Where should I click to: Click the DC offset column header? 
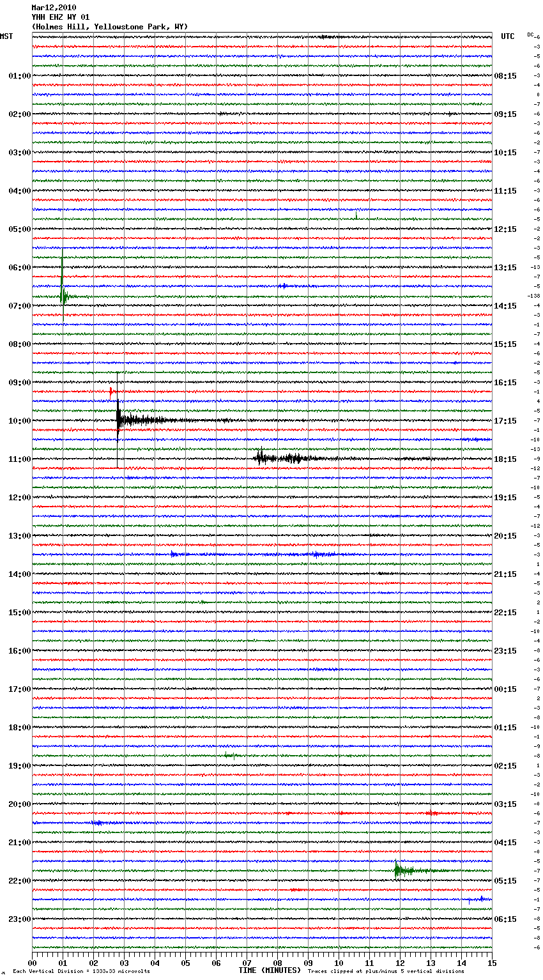(532, 34)
